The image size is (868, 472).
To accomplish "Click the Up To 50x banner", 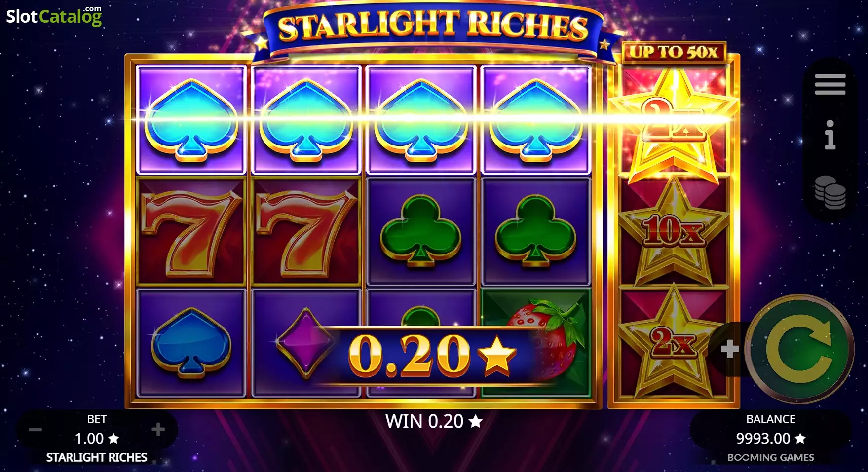I will [674, 52].
